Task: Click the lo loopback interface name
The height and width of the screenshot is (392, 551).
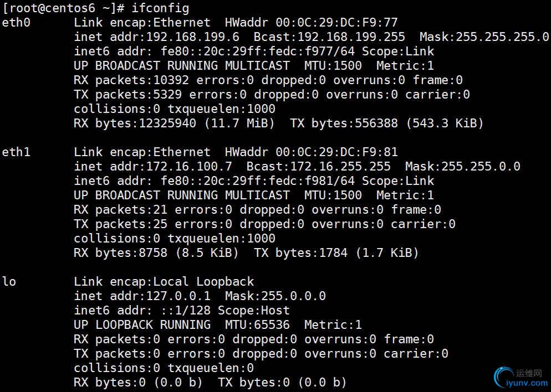Action: 9,282
